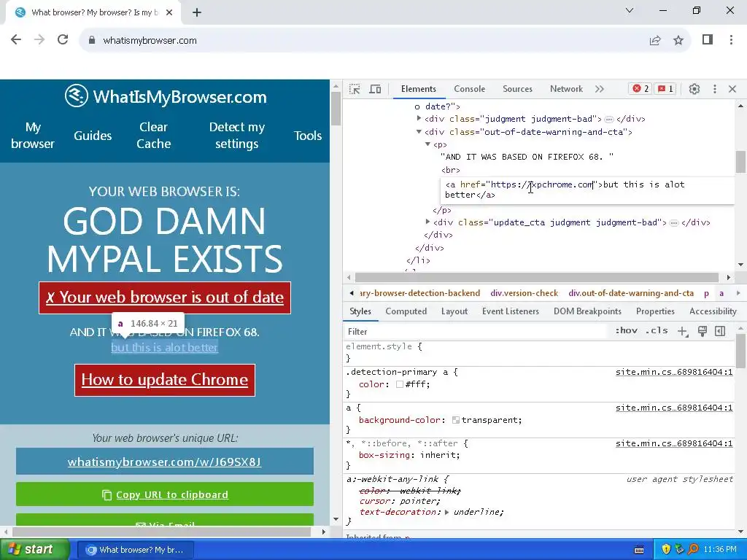Open the Tools nav item
Image resolution: width=747 pixels, height=560 pixels.
pyautogui.click(x=308, y=136)
